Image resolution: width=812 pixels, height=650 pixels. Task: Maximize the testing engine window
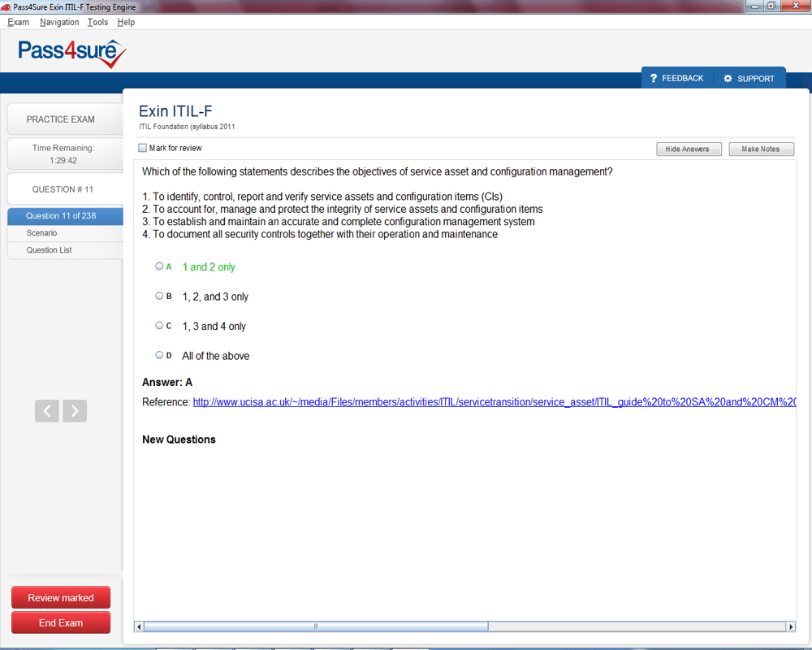click(771, 6)
